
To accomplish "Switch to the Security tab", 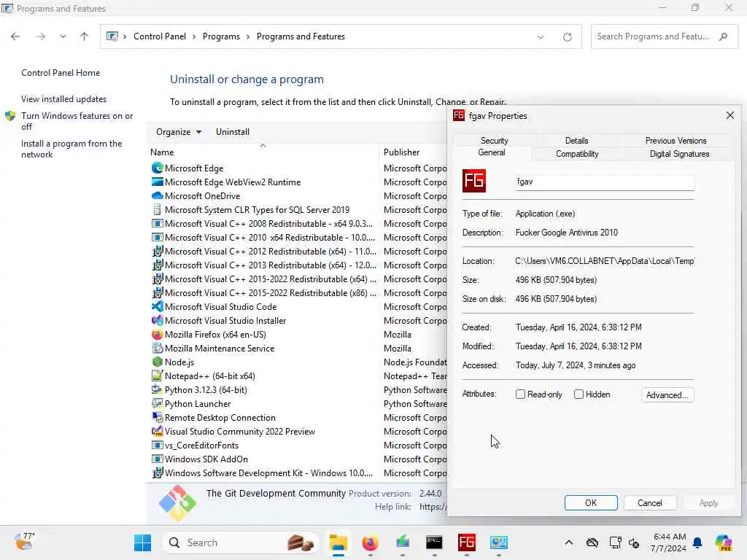I will click(494, 141).
